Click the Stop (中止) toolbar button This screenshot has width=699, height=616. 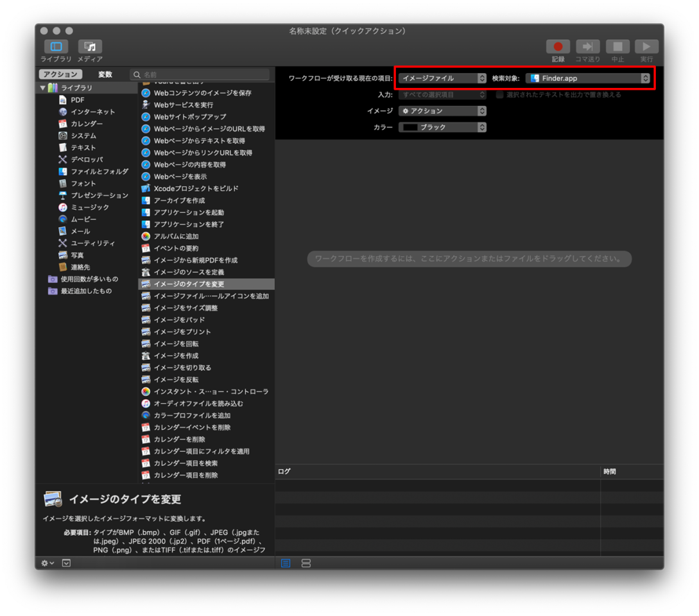point(617,47)
